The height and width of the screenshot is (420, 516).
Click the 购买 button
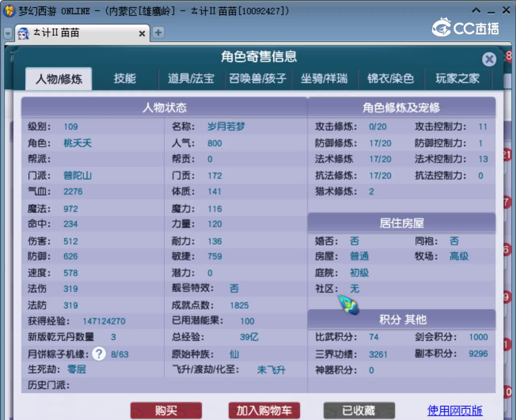pos(166,410)
